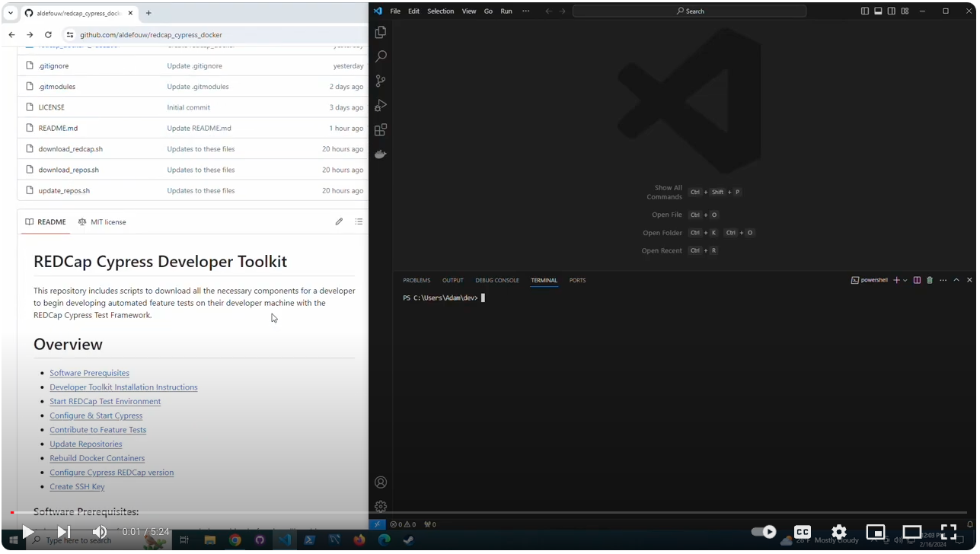Play the YouTube video

27,532
